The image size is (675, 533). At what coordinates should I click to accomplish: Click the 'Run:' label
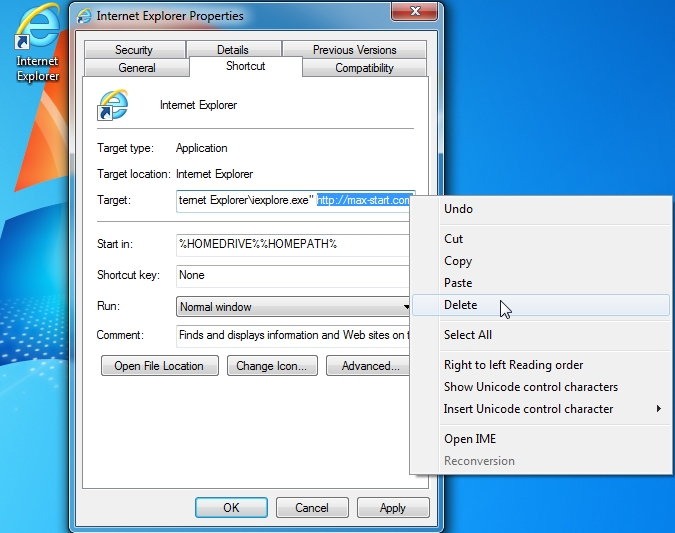tap(108, 306)
